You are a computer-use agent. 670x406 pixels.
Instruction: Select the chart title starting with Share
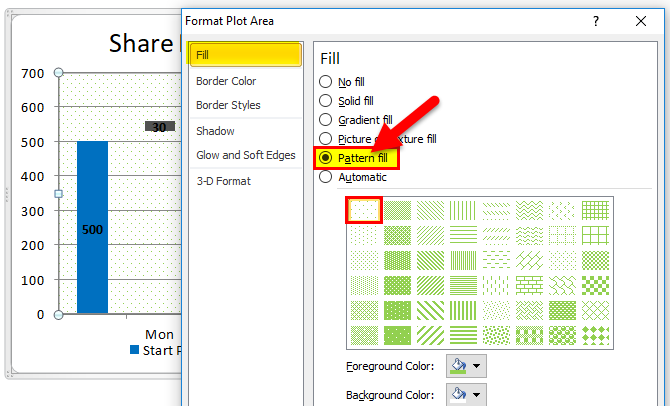pyautogui.click(x=145, y=44)
